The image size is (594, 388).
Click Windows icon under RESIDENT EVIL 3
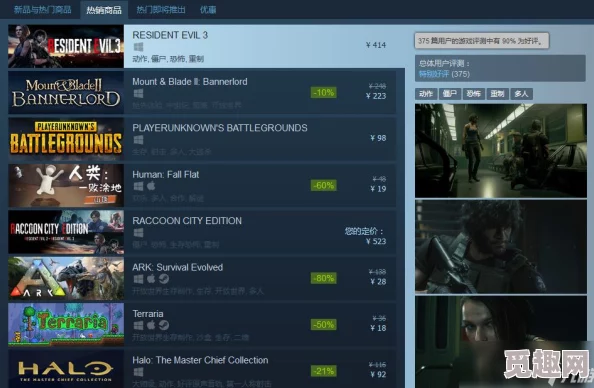click(138, 47)
